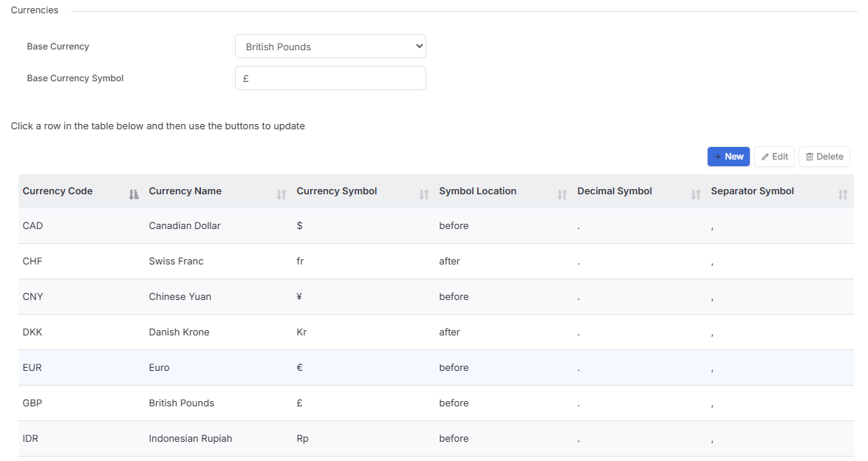Image resolution: width=868 pixels, height=461 pixels.
Task: Click the € symbol in Euro row
Action: (299, 367)
